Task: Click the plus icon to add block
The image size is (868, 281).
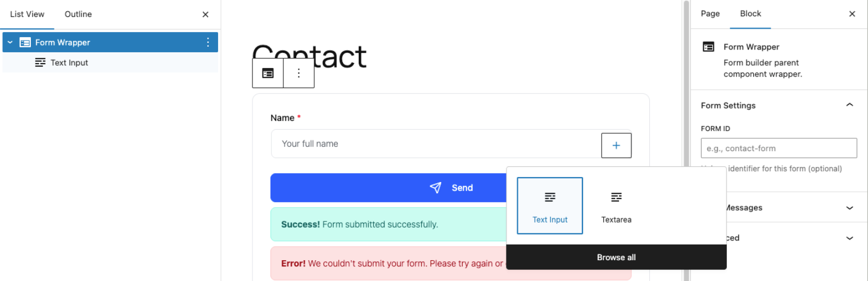Action: [x=616, y=146]
